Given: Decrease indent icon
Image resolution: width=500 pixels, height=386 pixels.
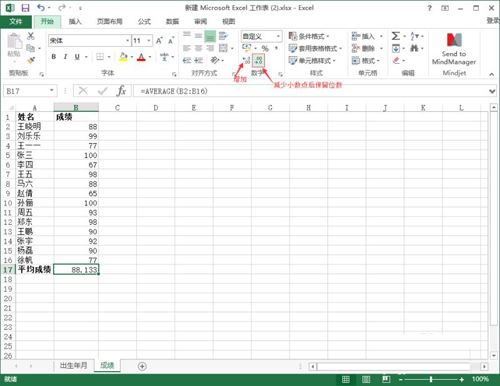Looking at the screenshot, I should tap(187, 60).
